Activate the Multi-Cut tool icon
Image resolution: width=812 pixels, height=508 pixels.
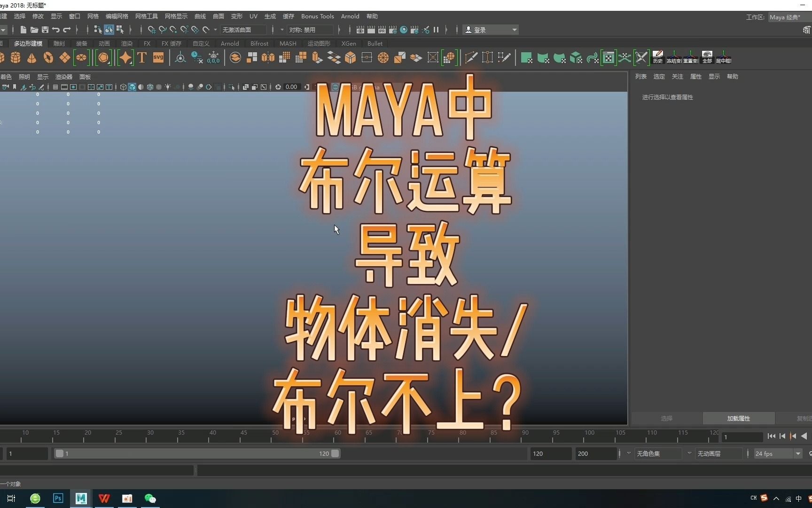(x=471, y=57)
